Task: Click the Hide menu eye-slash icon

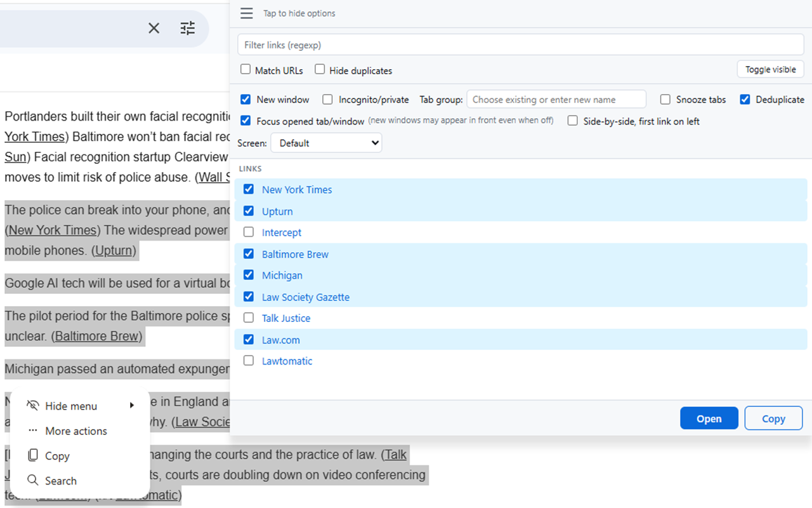Action: [33, 406]
